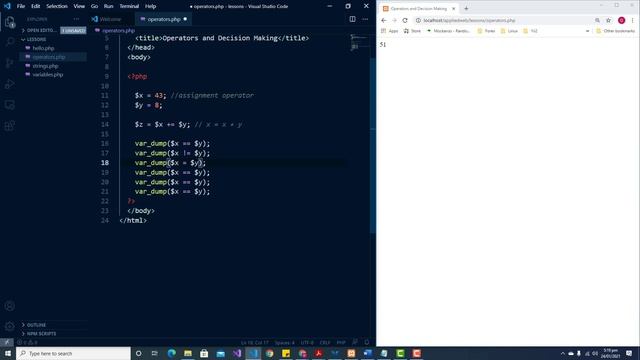640x360 pixels.
Task: Click line and column indicator in status bar
Action: 255,342
